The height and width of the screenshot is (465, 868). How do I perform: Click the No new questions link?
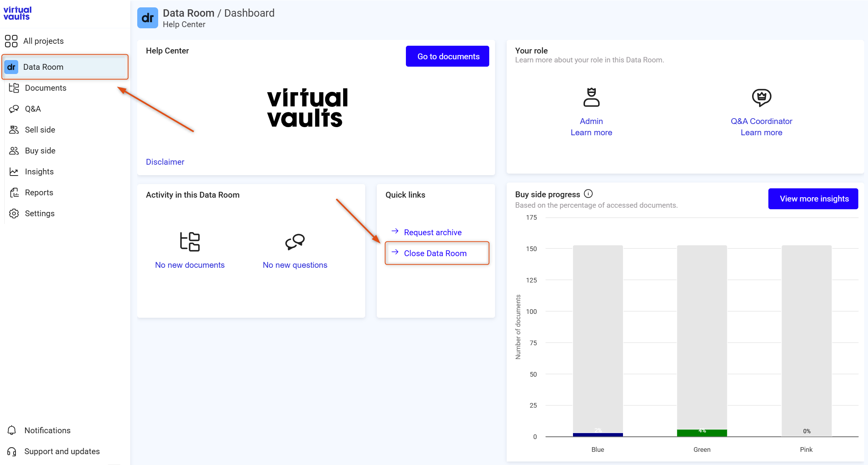(x=295, y=265)
